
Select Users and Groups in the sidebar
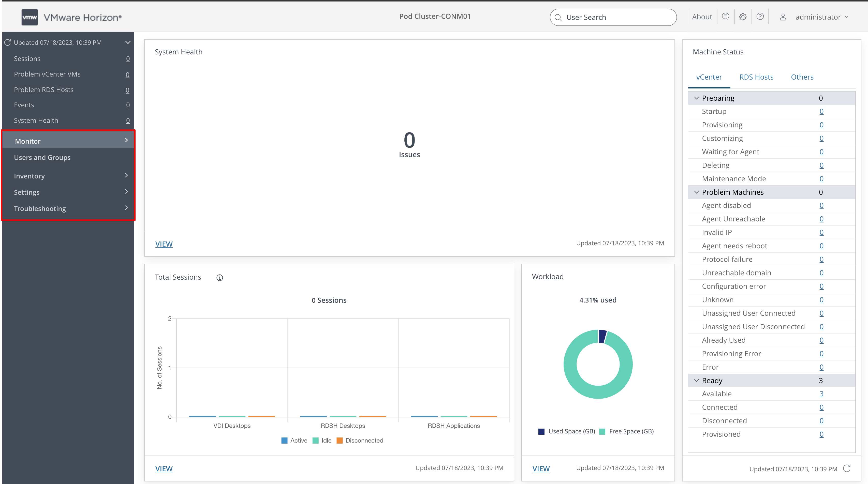point(42,157)
